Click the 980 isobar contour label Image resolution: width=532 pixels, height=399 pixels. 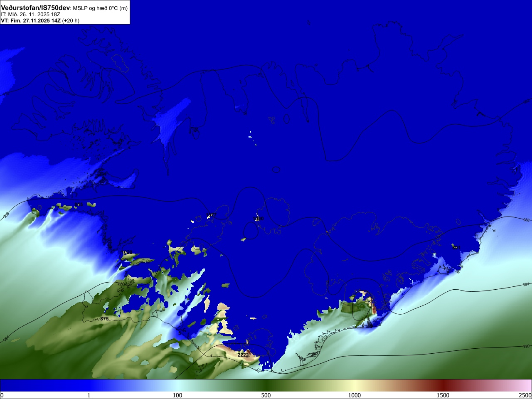[526, 346]
